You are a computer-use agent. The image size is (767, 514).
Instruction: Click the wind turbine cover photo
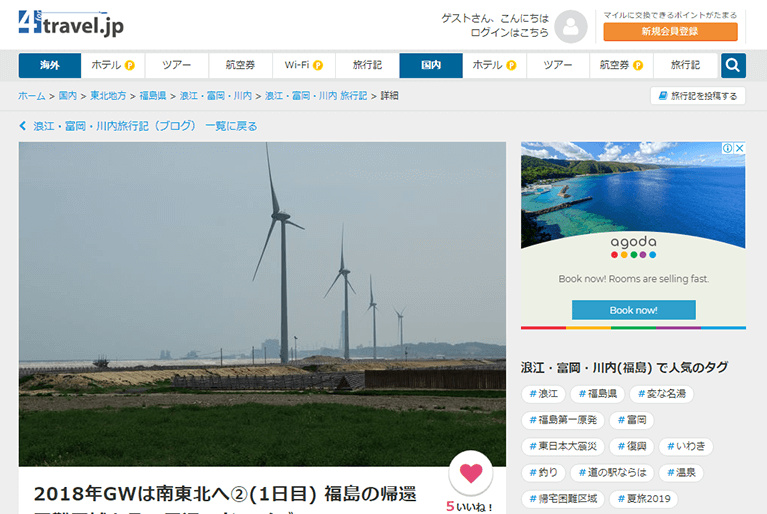pos(262,302)
